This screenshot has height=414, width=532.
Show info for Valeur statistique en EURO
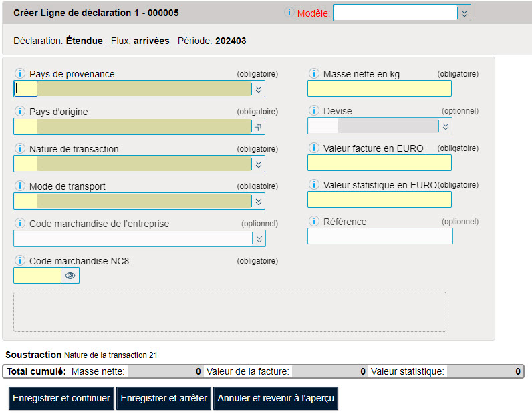(x=314, y=184)
